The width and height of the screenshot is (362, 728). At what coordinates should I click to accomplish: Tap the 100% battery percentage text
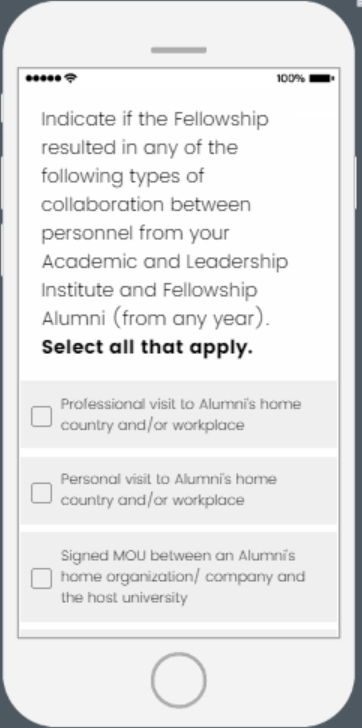click(291, 78)
